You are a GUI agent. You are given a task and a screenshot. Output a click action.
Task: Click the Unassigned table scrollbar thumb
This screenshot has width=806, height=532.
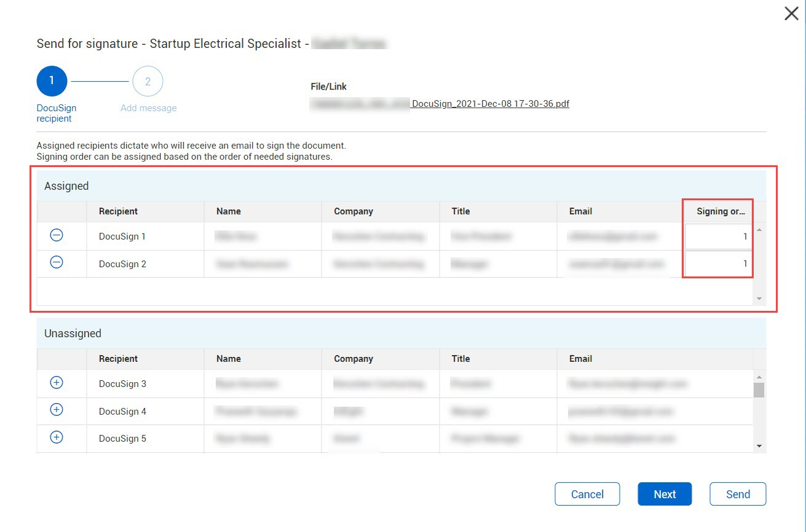click(759, 390)
